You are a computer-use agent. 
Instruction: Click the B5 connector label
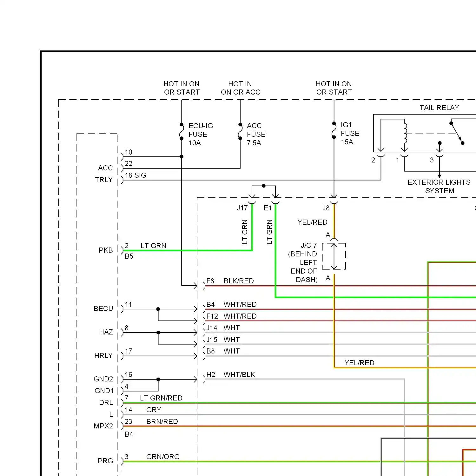click(x=129, y=256)
